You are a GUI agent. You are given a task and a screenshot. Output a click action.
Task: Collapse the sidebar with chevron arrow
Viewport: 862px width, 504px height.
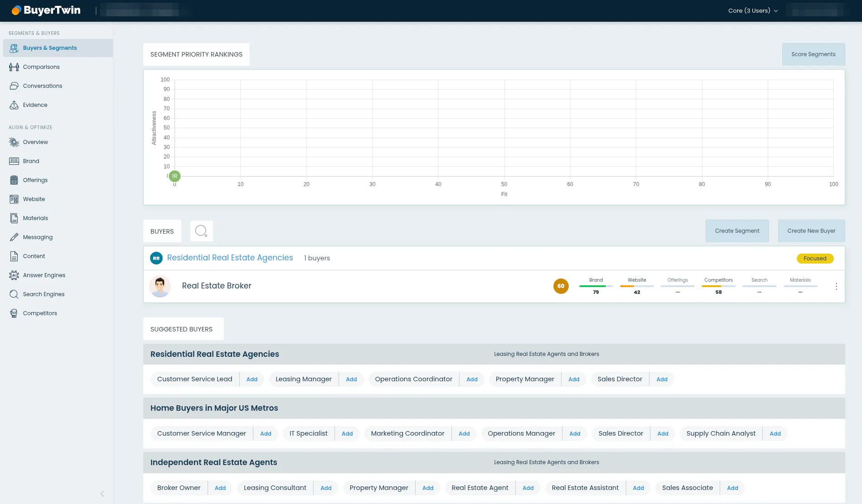102,494
